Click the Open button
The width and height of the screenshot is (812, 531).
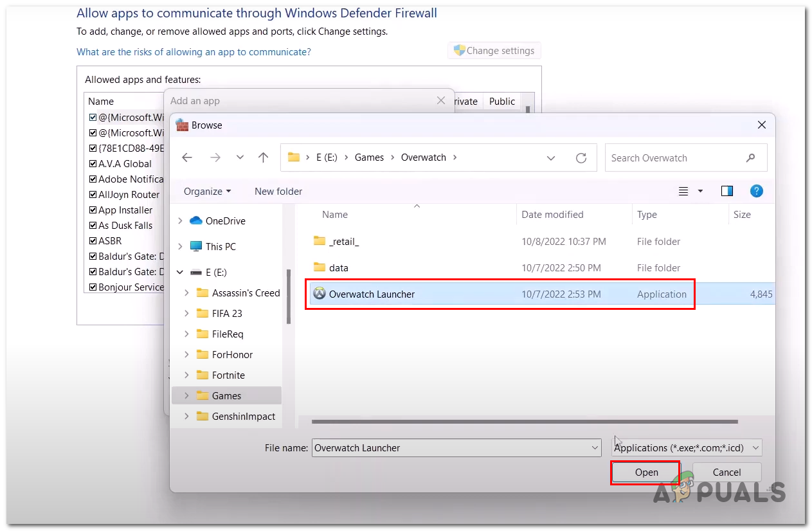pos(645,472)
